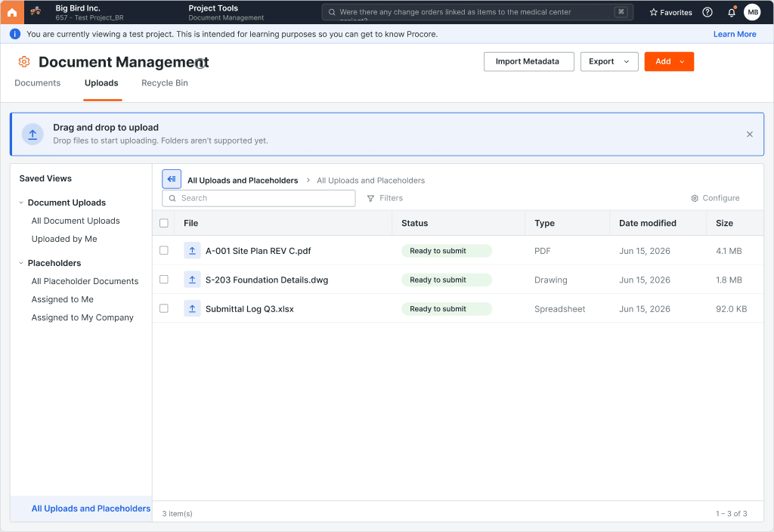This screenshot has width=774, height=532.
Task: Click upload icon for A-001 Site Plan
Action: click(x=192, y=251)
